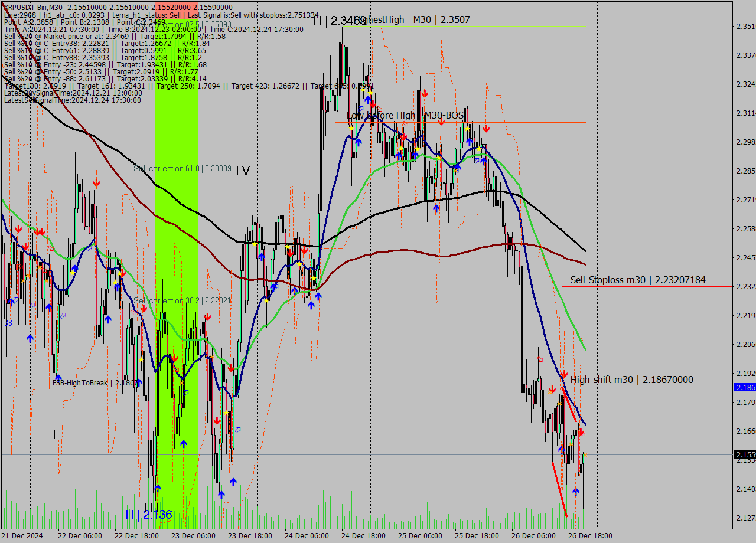Select the 'Sell %20 @ Entry -88: 2.61173' line
The width and height of the screenshot is (756, 543).
point(105,78)
